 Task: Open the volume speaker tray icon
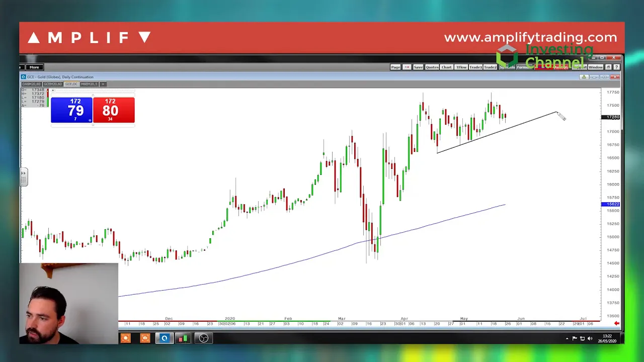(590, 338)
